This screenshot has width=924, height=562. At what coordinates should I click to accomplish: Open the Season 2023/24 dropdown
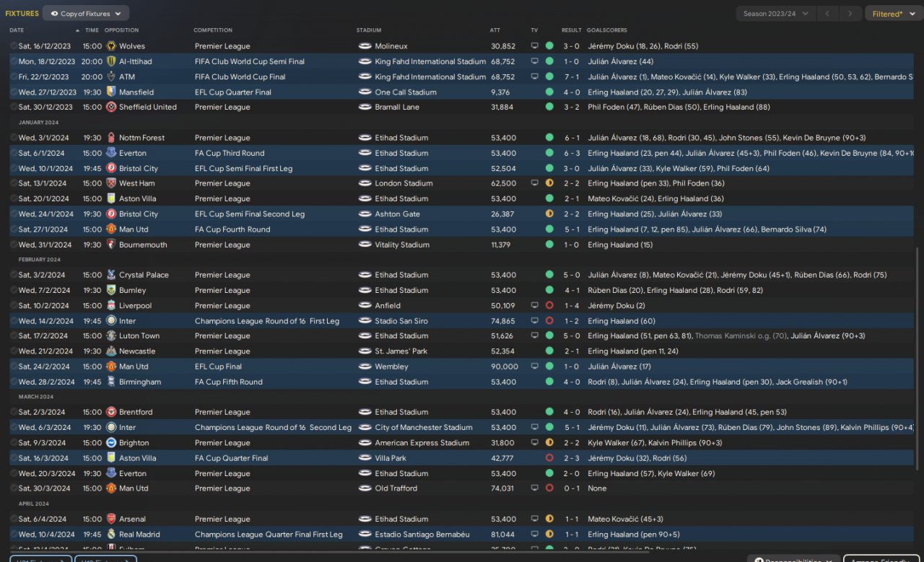pyautogui.click(x=776, y=13)
